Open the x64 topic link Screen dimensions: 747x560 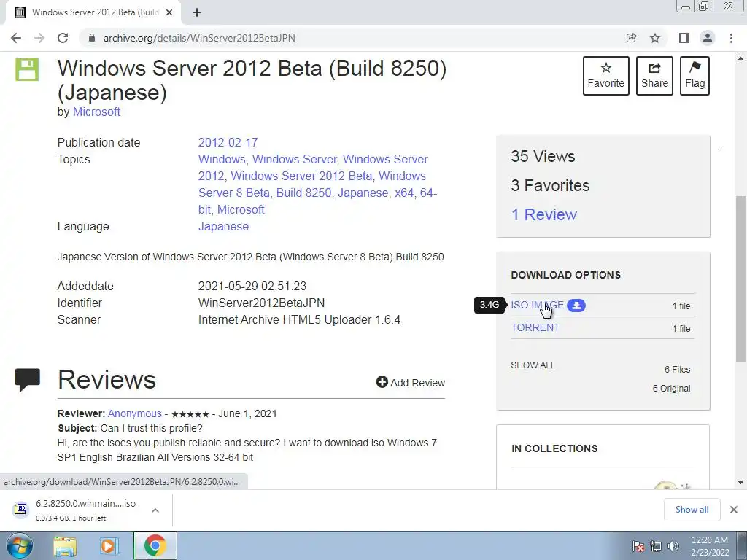click(404, 192)
